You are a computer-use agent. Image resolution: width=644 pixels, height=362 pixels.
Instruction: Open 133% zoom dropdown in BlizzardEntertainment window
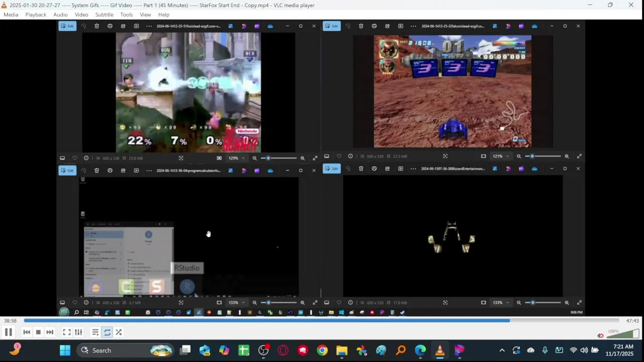click(501, 303)
